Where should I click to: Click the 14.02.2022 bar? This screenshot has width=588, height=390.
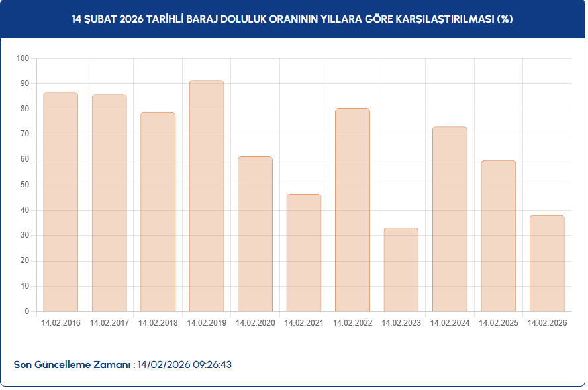tap(352, 210)
